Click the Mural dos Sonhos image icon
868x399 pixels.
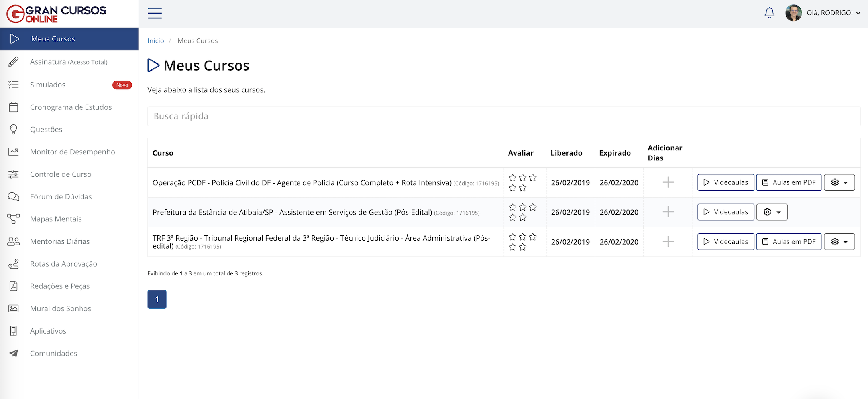click(x=14, y=308)
